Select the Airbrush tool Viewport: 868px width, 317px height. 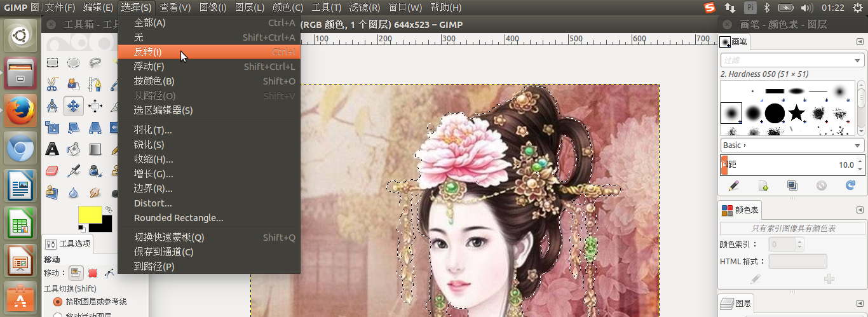74,171
